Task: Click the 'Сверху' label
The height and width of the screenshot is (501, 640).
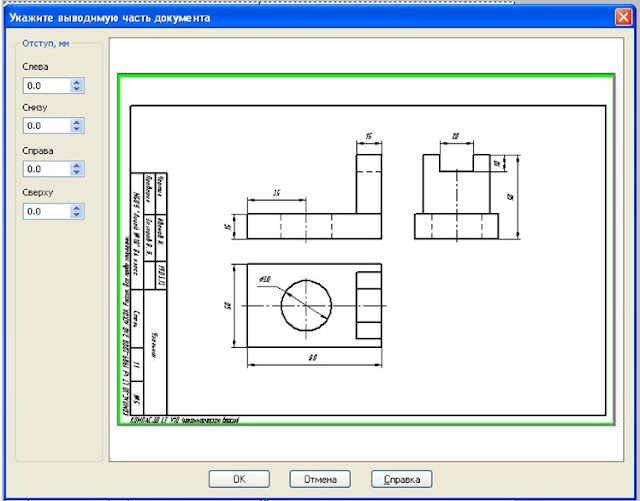Action: 38,192
